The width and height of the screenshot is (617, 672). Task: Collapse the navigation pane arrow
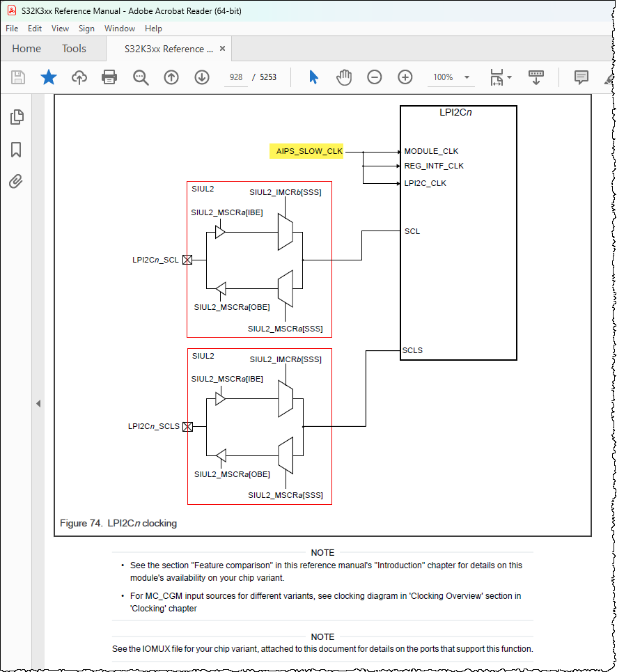point(38,403)
